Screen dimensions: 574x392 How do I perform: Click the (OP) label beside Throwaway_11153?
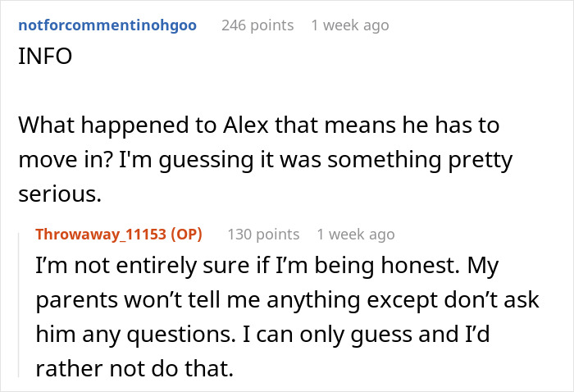185,235
